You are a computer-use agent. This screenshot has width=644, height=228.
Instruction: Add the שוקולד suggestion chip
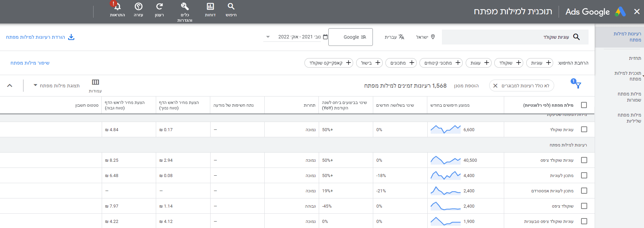509,63
